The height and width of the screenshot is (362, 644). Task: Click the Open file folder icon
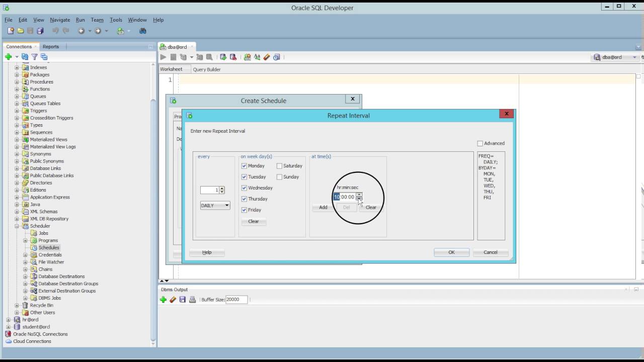click(x=21, y=31)
